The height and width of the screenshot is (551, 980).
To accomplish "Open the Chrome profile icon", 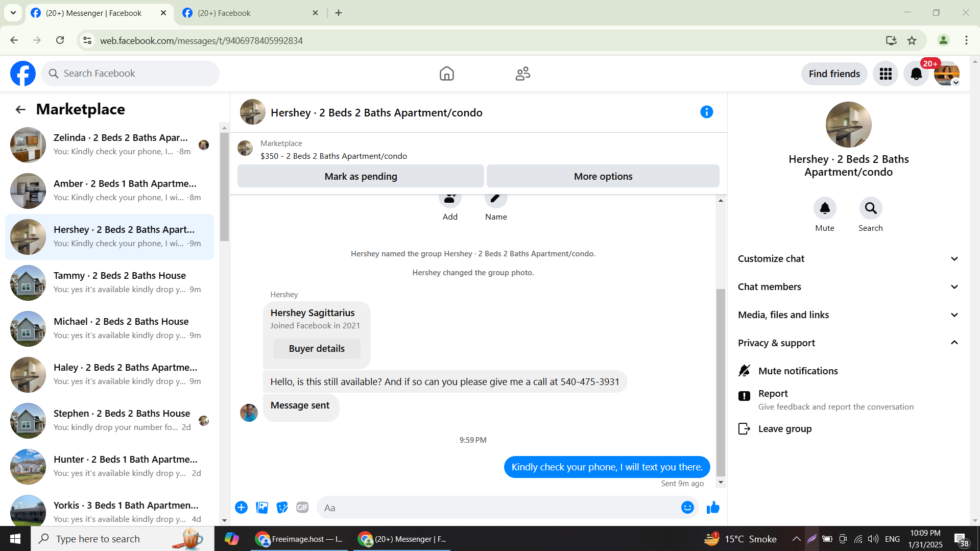I will pyautogui.click(x=943, y=40).
